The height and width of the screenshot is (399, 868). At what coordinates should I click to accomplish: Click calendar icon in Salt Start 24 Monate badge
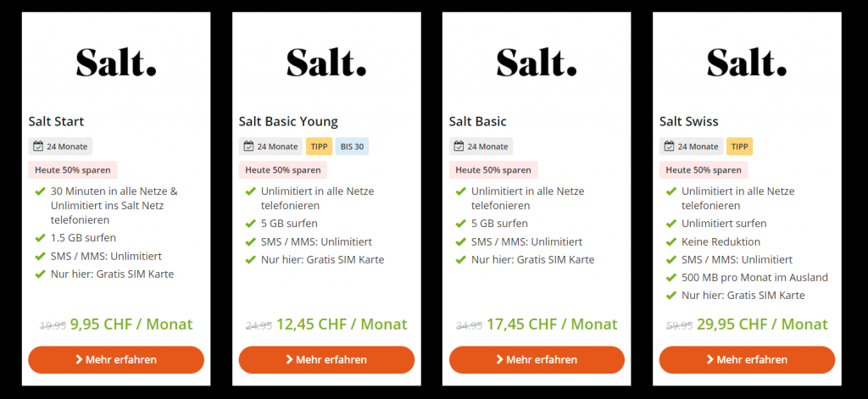38,147
